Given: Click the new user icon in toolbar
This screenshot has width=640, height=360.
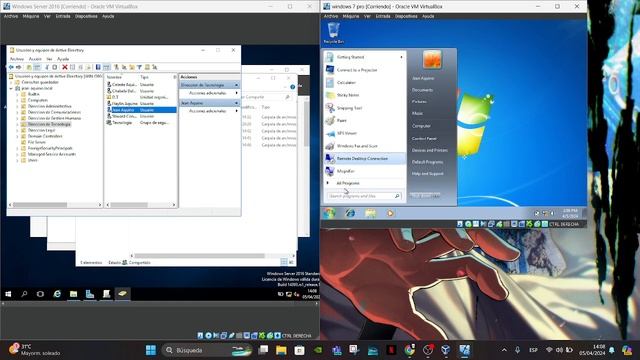Looking at the screenshot, I should [116, 67].
